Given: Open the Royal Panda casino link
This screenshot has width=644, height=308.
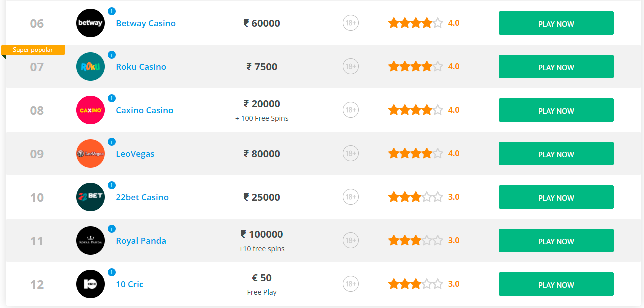Looking at the screenshot, I should pyautogui.click(x=141, y=241).
